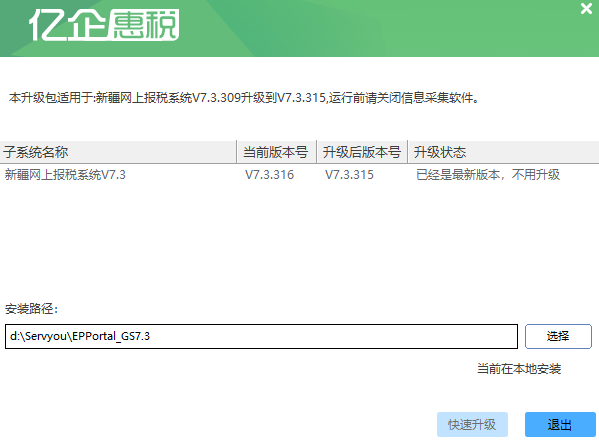Image resolution: width=599 pixels, height=446 pixels.
Task: Click the 当前版本号 column header
Action: [x=277, y=152]
